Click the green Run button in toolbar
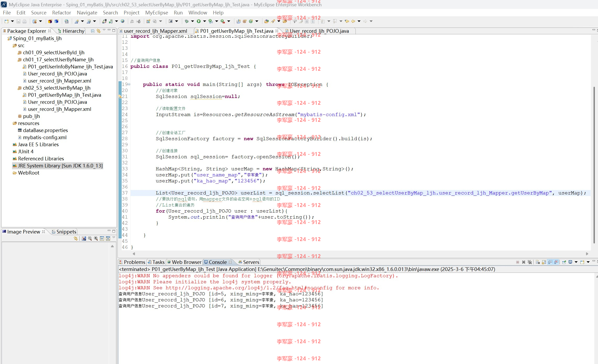 tap(199, 21)
